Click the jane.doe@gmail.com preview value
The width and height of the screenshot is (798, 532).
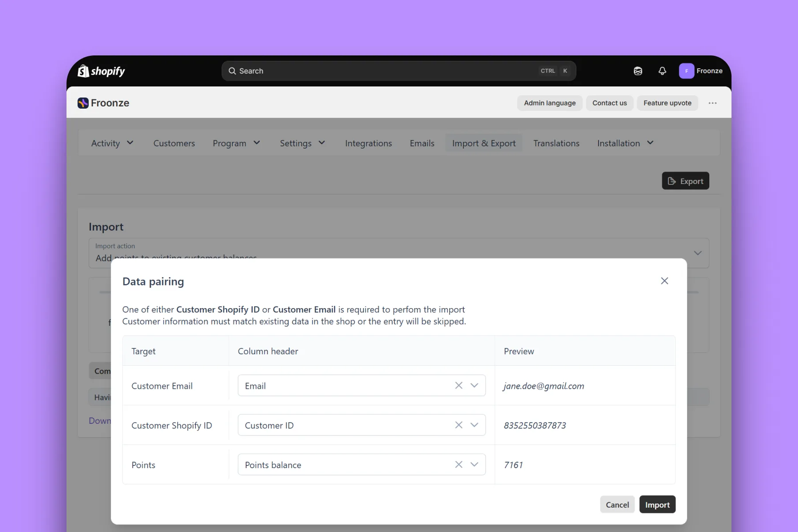click(544, 386)
